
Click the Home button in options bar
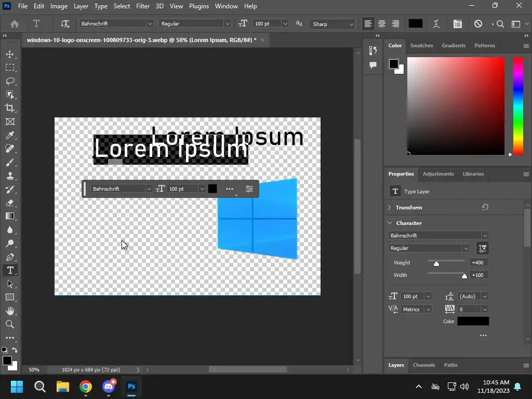[14, 24]
